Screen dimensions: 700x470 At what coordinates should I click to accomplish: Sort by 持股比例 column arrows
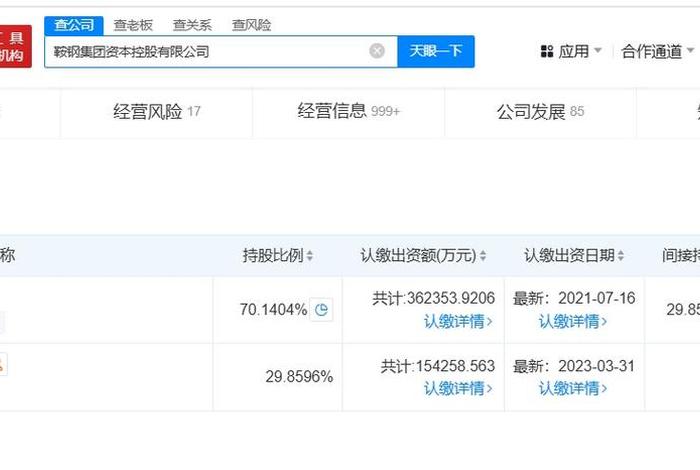click(x=309, y=256)
